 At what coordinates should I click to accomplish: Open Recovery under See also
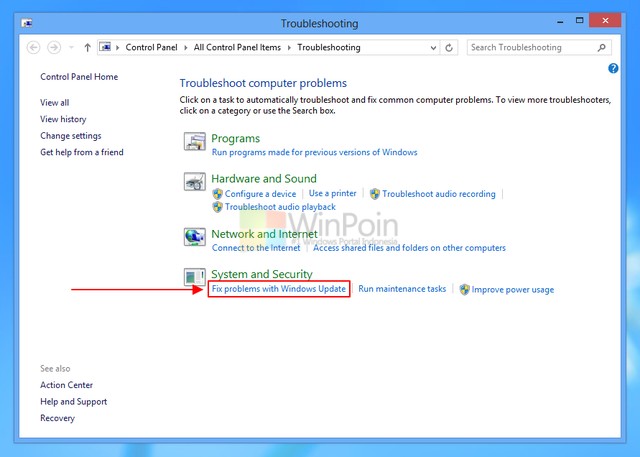58,418
